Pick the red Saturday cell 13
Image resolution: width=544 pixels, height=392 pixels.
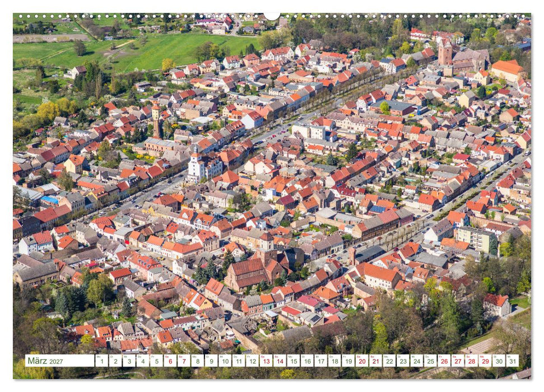click(x=266, y=361)
